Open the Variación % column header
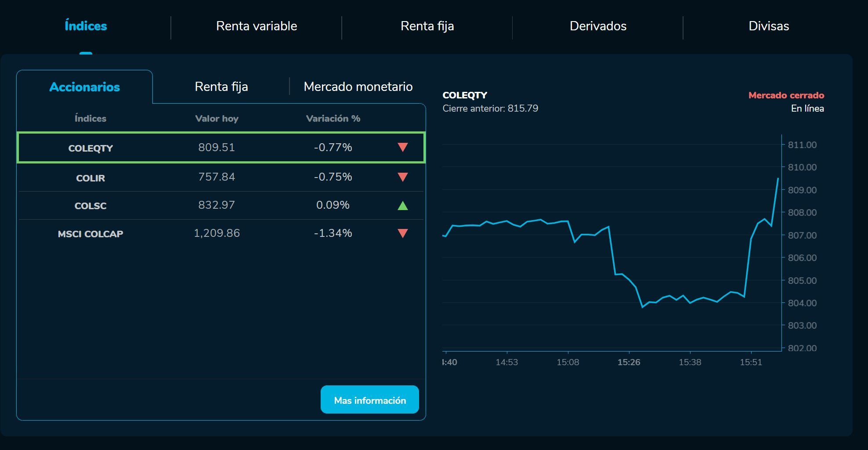Viewport: 868px width, 450px height. pyautogui.click(x=333, y=118)
